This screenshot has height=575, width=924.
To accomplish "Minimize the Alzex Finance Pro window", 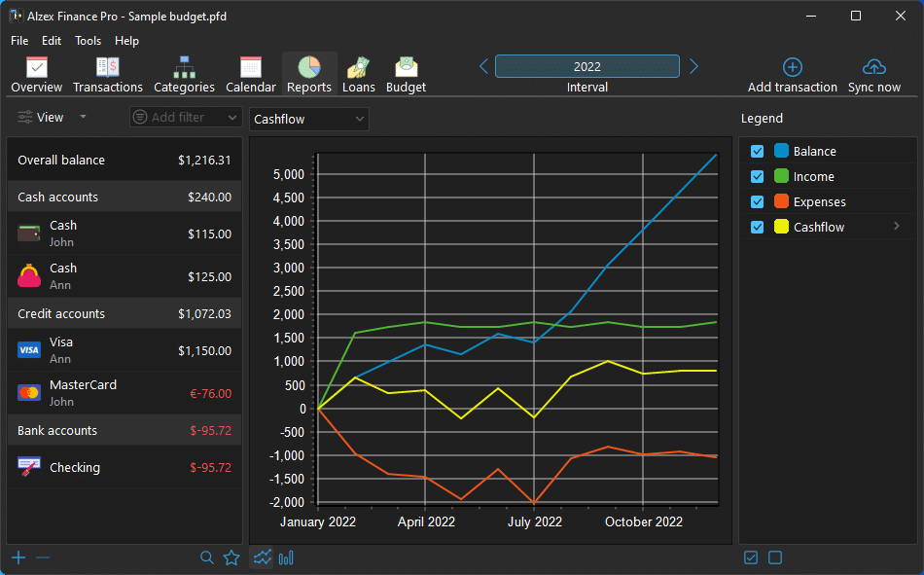I will pyautogui.click(x=811, y=16).
